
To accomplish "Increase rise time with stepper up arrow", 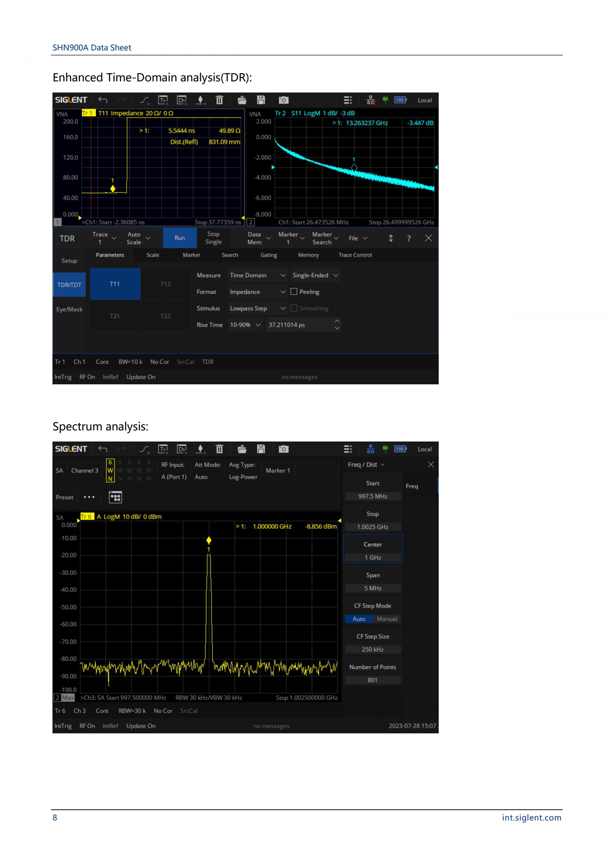I will click(x=337, y=321).
